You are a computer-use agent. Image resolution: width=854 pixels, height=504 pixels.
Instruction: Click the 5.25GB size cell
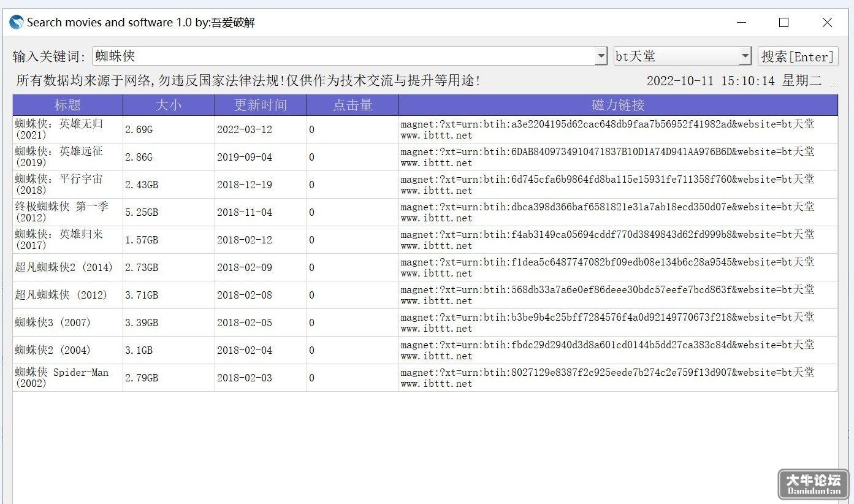coord(169,212)
